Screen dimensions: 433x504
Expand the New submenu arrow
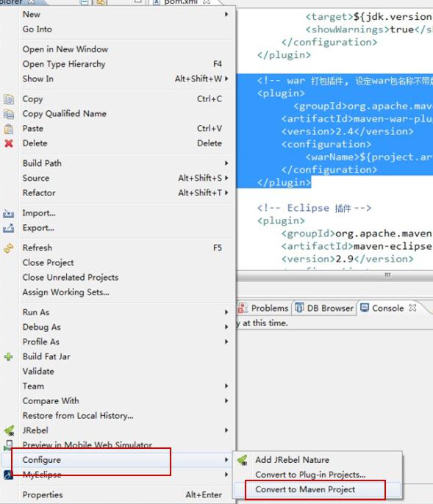226,15
